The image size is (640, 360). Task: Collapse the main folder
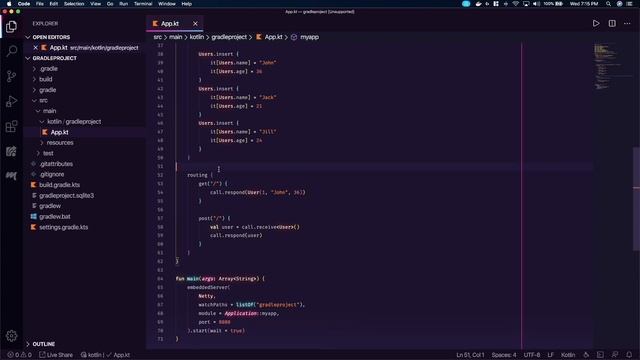point(49,111)
